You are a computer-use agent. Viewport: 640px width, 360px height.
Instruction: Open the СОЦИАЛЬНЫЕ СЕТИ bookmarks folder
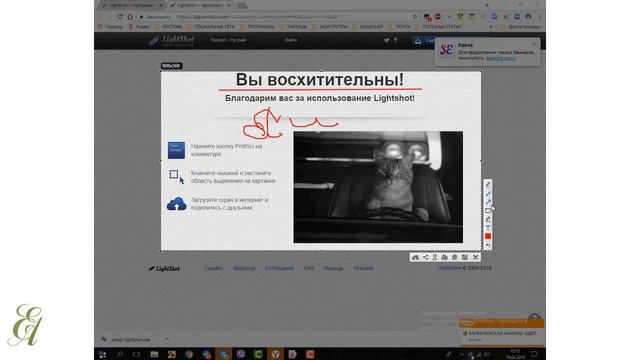coord(211,27)
